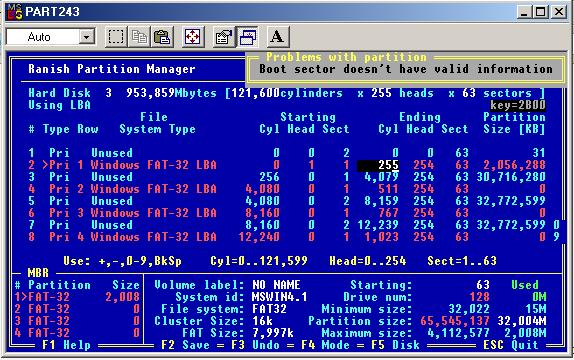The height and width of the screenshot is (360, 574).
Task: Click the Hard Disk 3 header line
Action: tap(287, 93)
